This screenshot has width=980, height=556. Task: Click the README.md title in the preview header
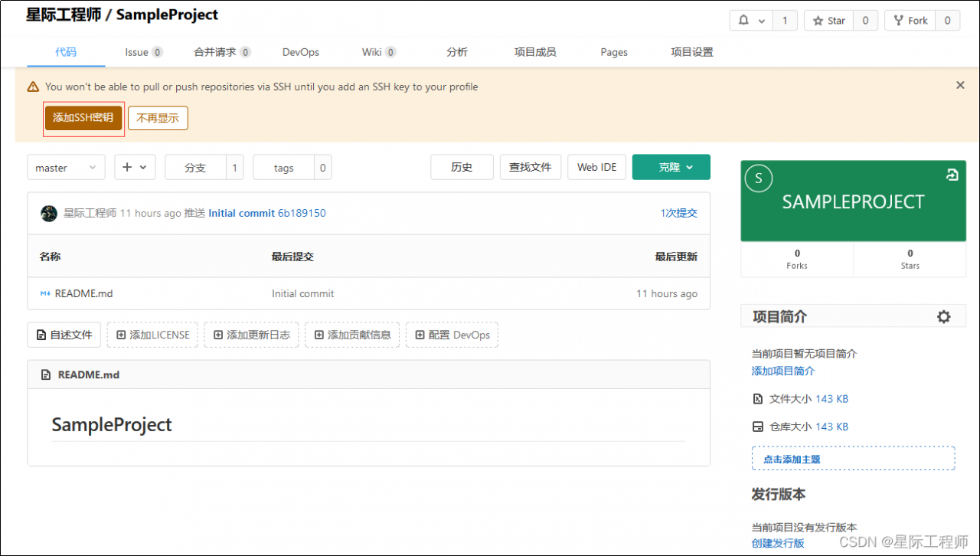tap(89, 375)
